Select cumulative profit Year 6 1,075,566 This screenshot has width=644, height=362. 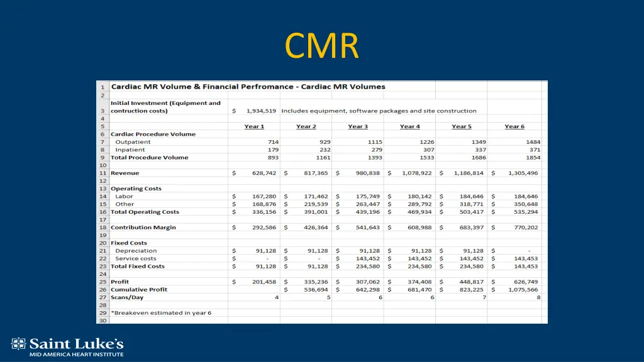coord(523,290)
